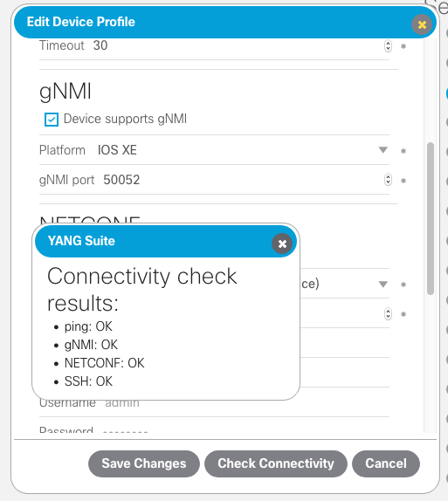This screenshot has height=501, width=448.
Task: Click the Timeout stepper arrows
Action: pos(388,45)
